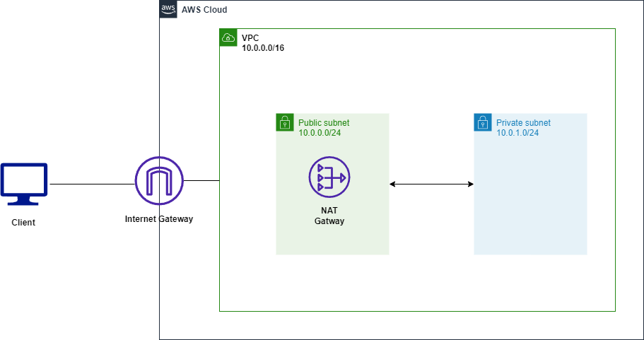644x340 pixels.
Task: Select the double-headed arrow between subnets
Action: (431, 184)
